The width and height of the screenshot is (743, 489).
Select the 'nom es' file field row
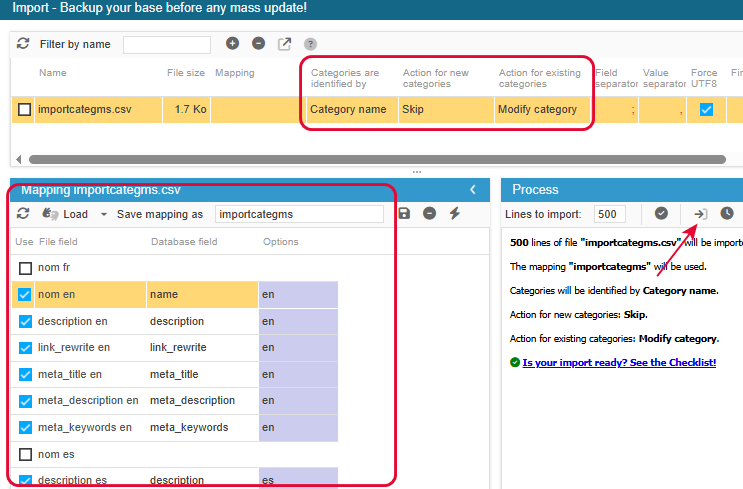click(x=56, y=454)
